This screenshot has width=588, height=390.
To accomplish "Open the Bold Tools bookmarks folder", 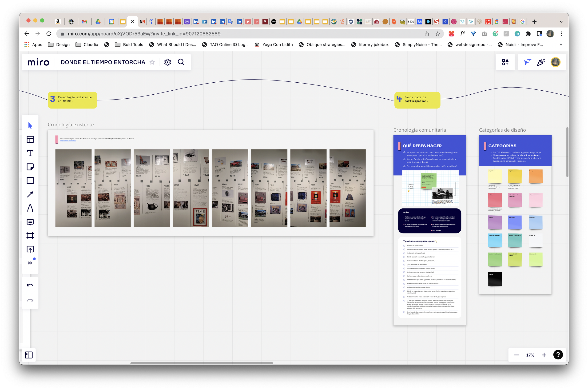I will [x=129, y=44].
